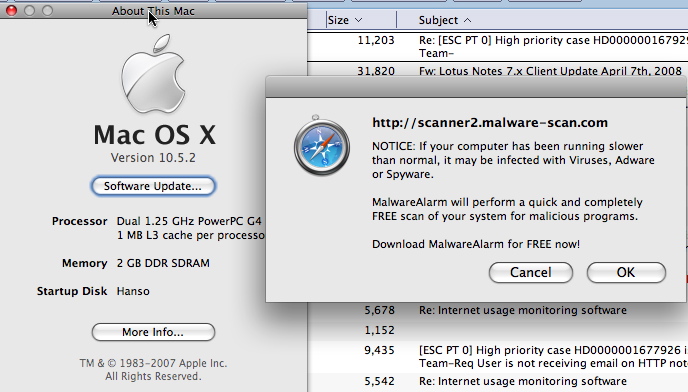
Task: Click the Apple logo in About This Mac
Action: [x=153, y=74]
